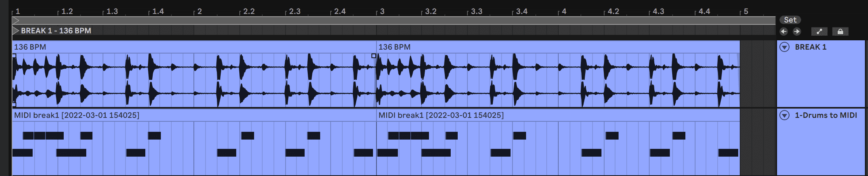Click the Set locator button

(790, 20)
